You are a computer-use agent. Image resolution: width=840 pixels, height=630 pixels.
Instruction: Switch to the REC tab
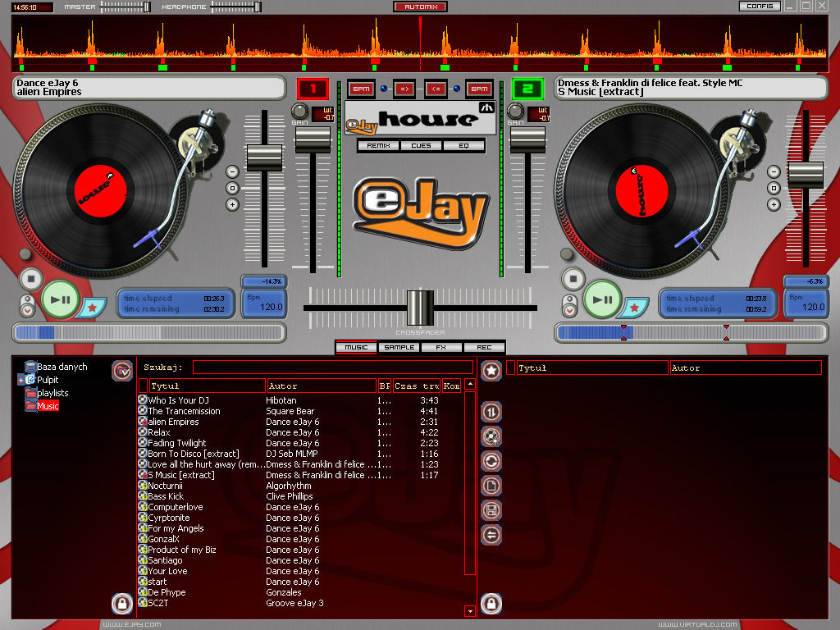pos(484,348)
